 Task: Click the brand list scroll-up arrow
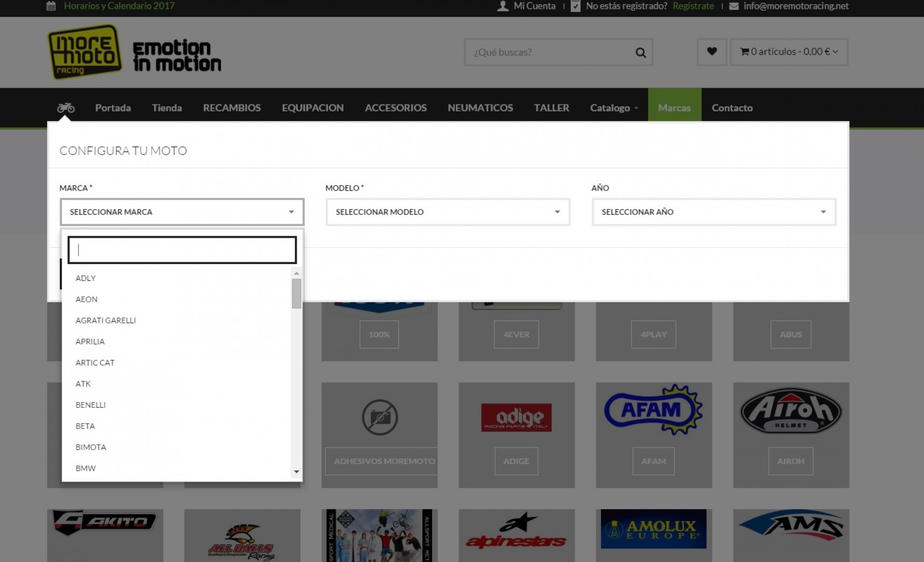[296, 273]
